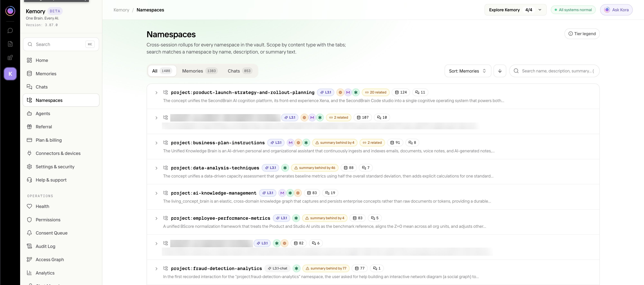Open Consent Queue in sidebar

point(61,233)
